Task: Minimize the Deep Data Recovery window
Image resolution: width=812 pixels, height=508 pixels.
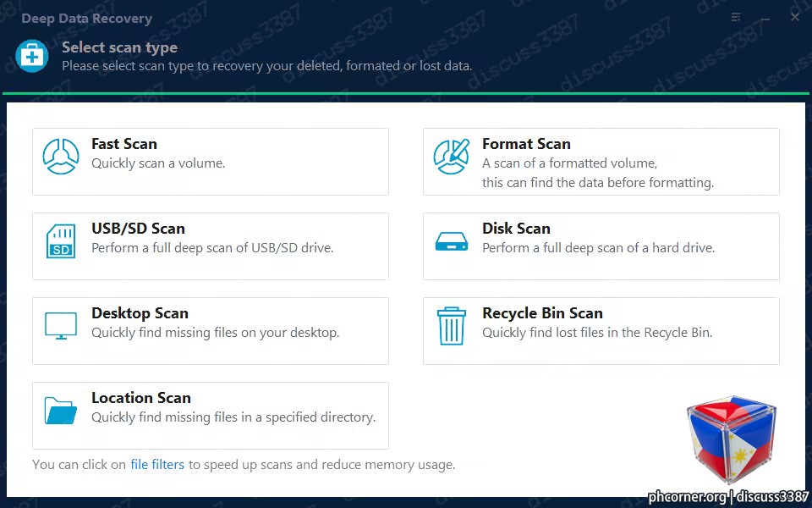Action: (x=765, y=19)
